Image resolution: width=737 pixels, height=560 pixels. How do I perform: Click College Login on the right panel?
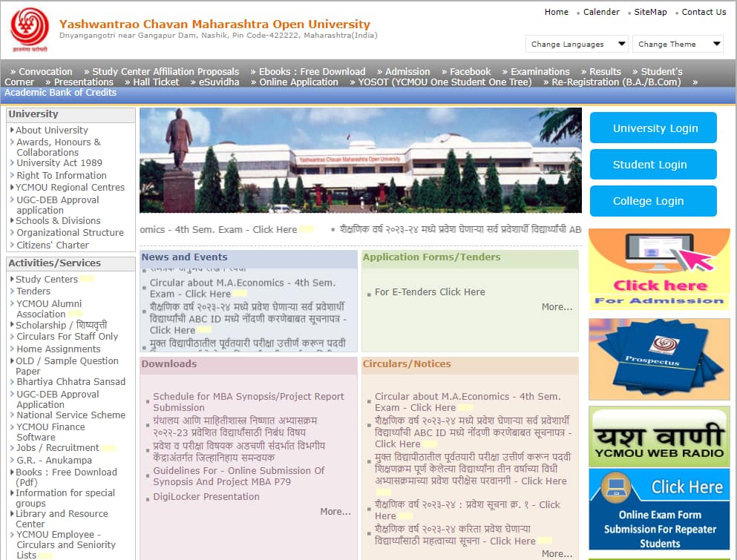652,201
